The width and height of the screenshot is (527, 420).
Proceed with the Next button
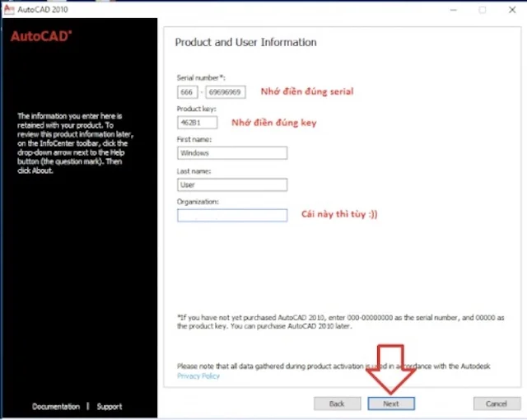click(x=391, y=404)
